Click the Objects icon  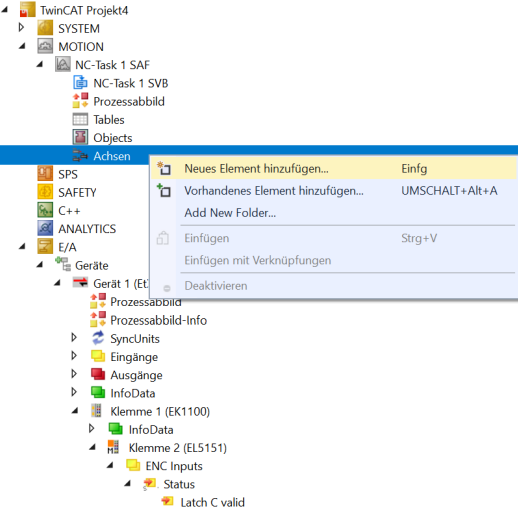[80, 137]
